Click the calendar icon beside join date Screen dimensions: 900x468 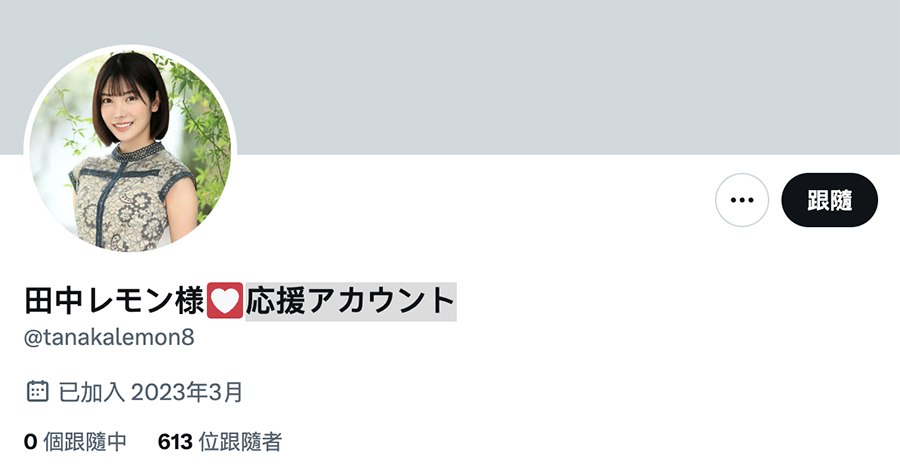click(x=37, y=391)
